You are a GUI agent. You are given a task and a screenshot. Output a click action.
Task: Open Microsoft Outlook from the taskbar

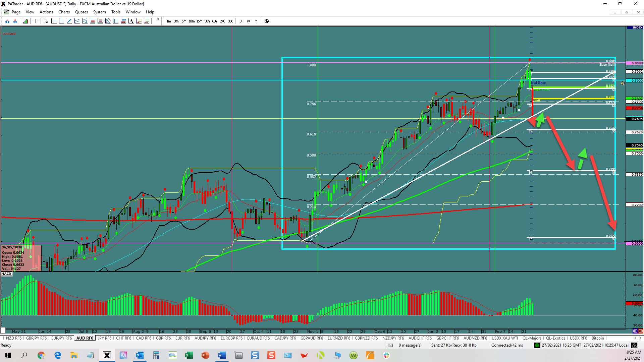pos(140,355)
